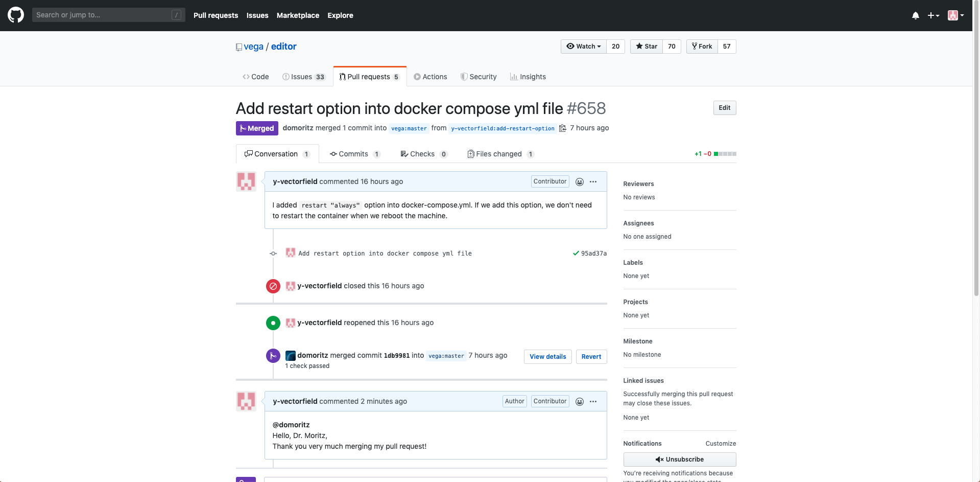
Task: Switch to the Files changed tab
Action: [x=498, y=154]
